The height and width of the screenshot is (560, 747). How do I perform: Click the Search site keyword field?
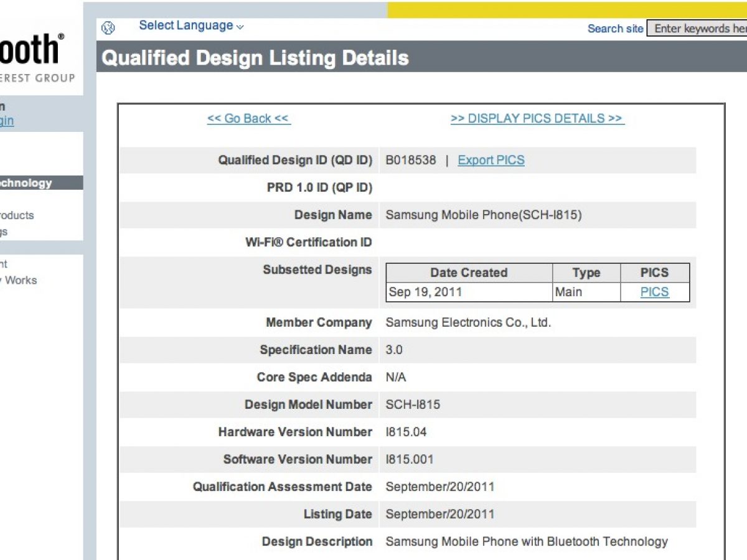pos(697,29)
